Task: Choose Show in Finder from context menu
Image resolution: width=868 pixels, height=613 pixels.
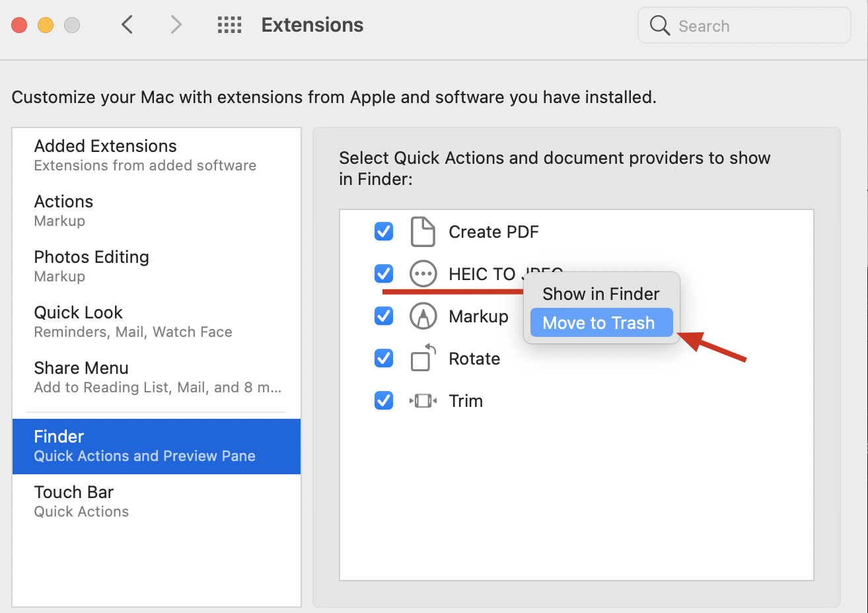Action: click(x=601, y=294)
